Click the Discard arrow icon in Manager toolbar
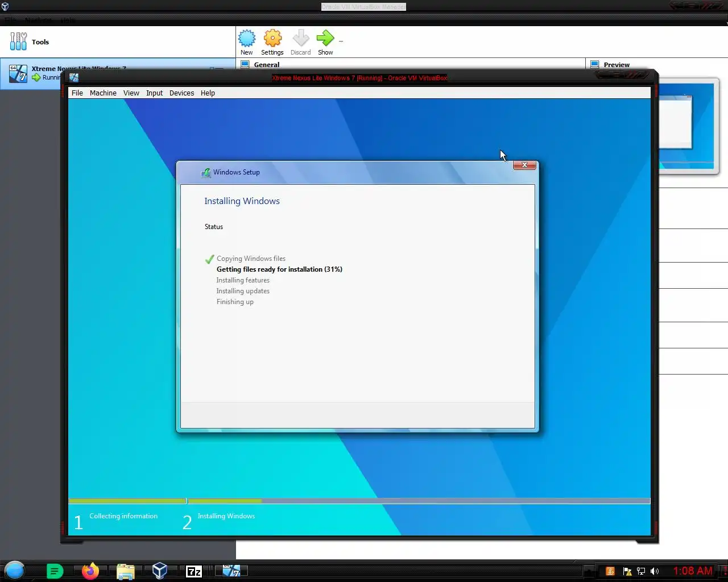The height and width of the screenshot is (582, 728). pyautogui.click(x=300, y=39)
